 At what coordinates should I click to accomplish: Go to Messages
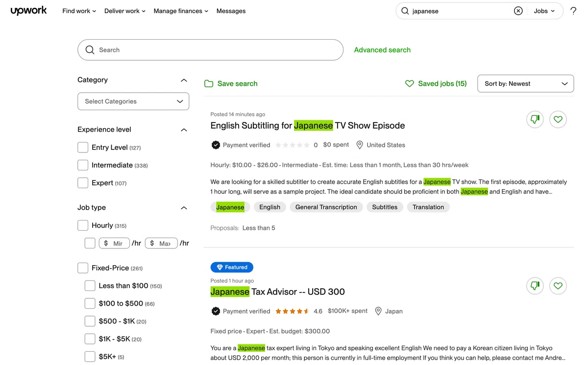click(231, 11)
